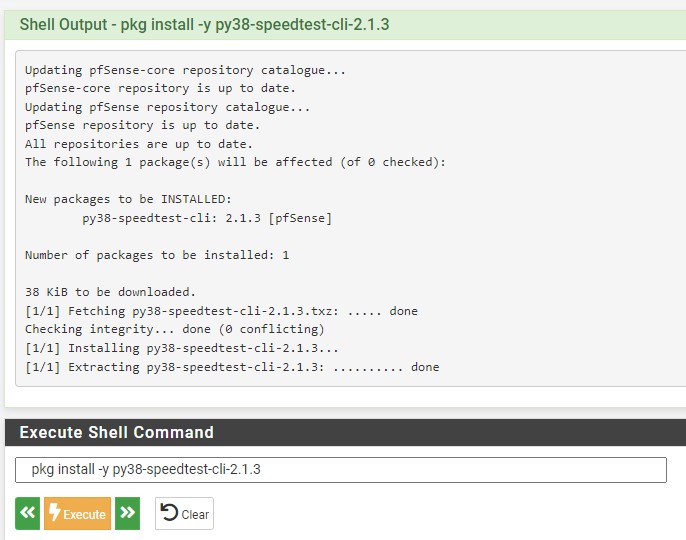
Task: Recall the previous command with the left double-arrow
Action: tap(28, 513)
